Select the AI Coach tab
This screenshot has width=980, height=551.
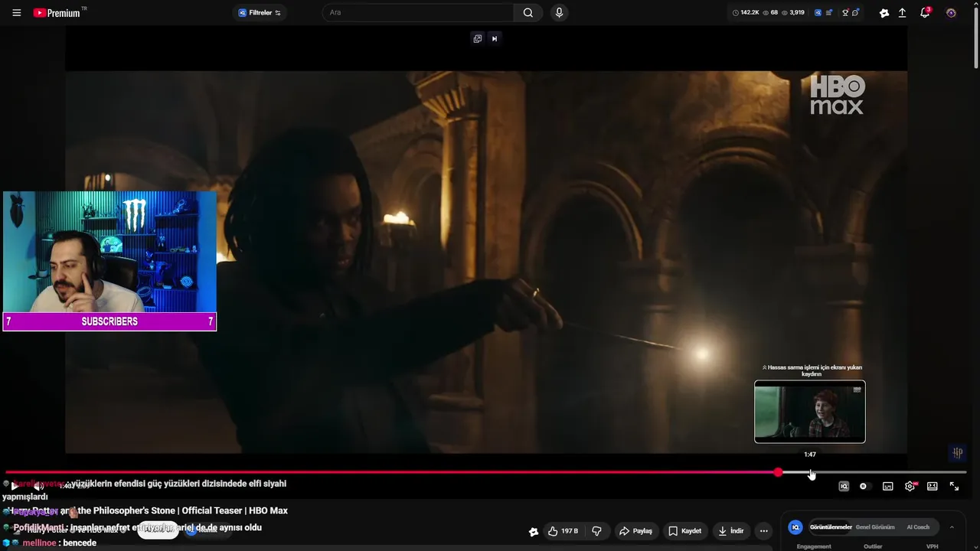click(x=918, y=527)
